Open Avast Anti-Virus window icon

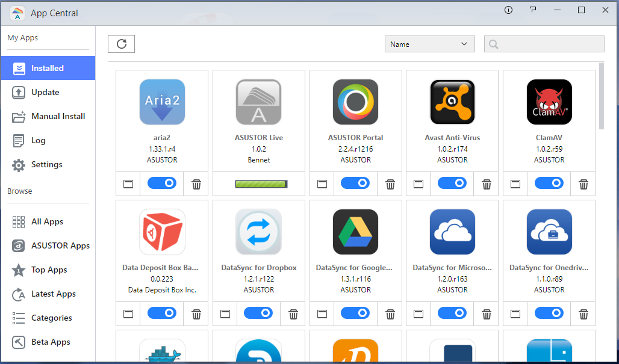pyautogui.click(x=418, y=184)
